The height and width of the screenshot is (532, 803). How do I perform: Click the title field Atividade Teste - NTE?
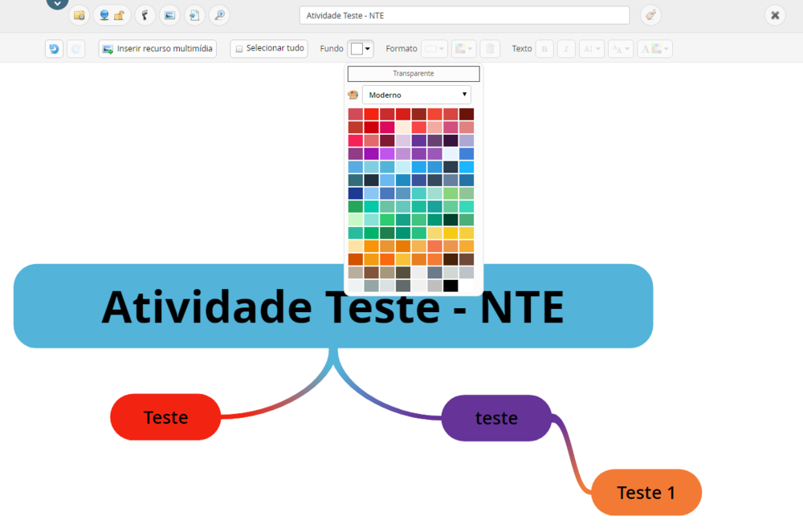[464, 15]
